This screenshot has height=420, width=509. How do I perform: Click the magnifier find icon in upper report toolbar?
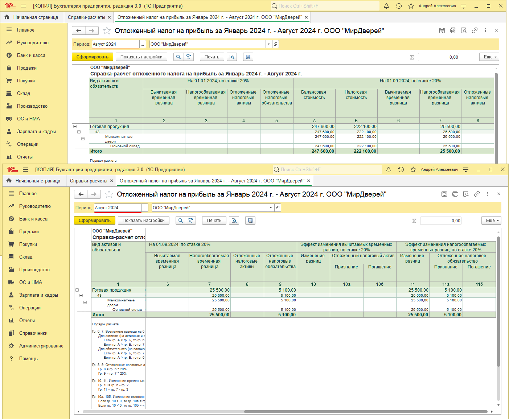[178, 57]
